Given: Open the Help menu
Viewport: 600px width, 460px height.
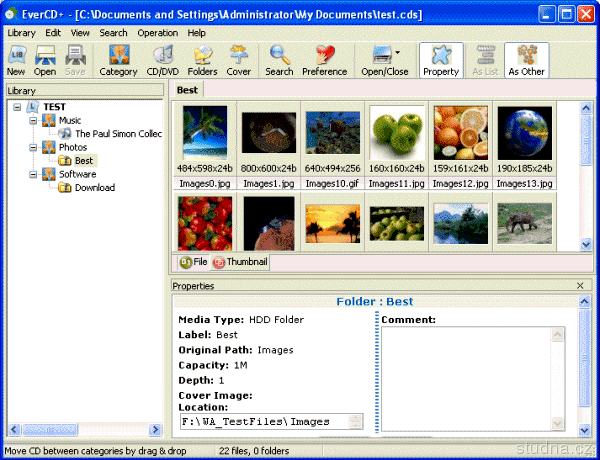Looking at the screenshot, I should 197,33.
